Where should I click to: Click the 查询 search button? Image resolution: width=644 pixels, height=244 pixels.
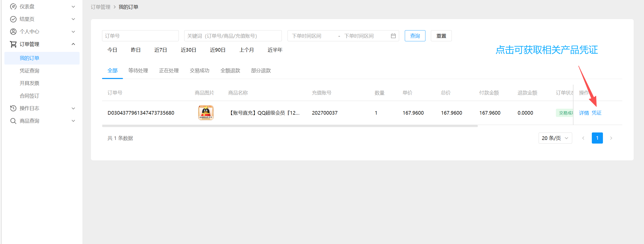415,36
